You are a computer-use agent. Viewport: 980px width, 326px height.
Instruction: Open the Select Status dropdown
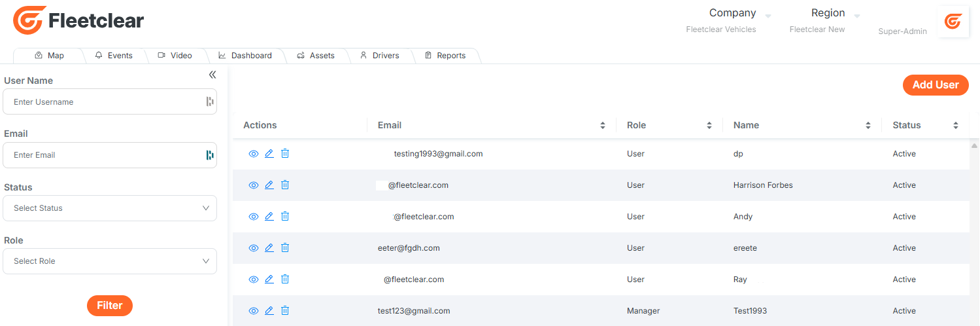pos(110,208)
